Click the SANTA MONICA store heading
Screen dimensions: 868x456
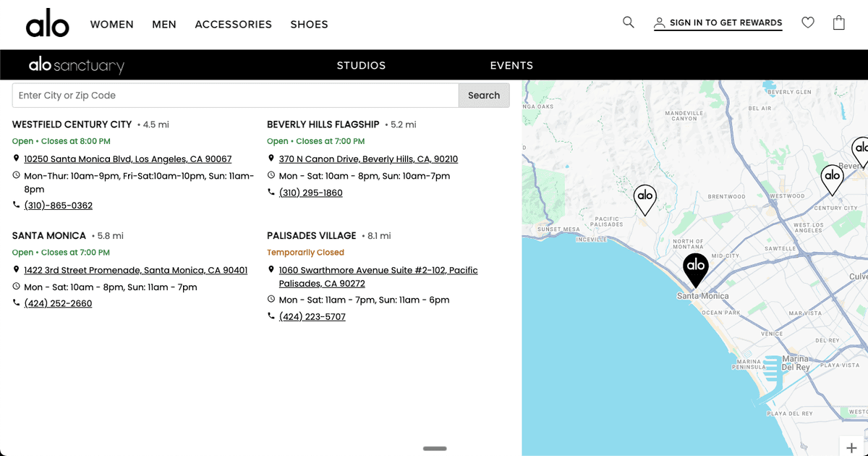tap(49, 236)
